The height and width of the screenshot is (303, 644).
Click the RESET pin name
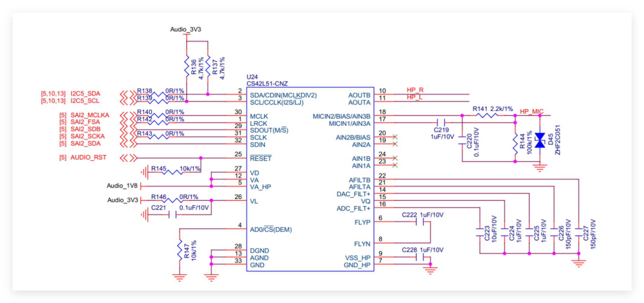coord(260,159)
